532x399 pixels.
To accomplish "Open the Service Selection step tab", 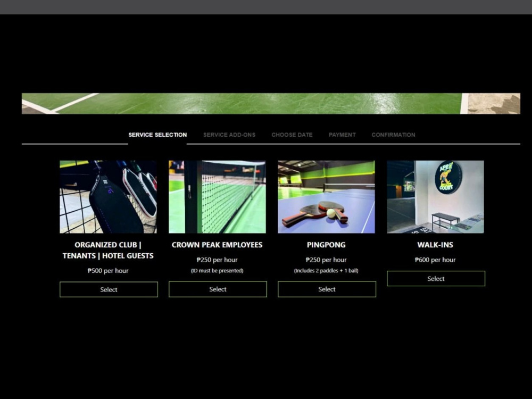I will (157, 135).
